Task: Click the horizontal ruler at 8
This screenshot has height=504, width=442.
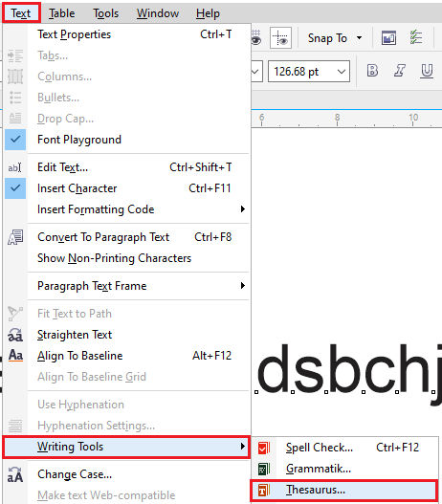Action: (x=337, y=119)
